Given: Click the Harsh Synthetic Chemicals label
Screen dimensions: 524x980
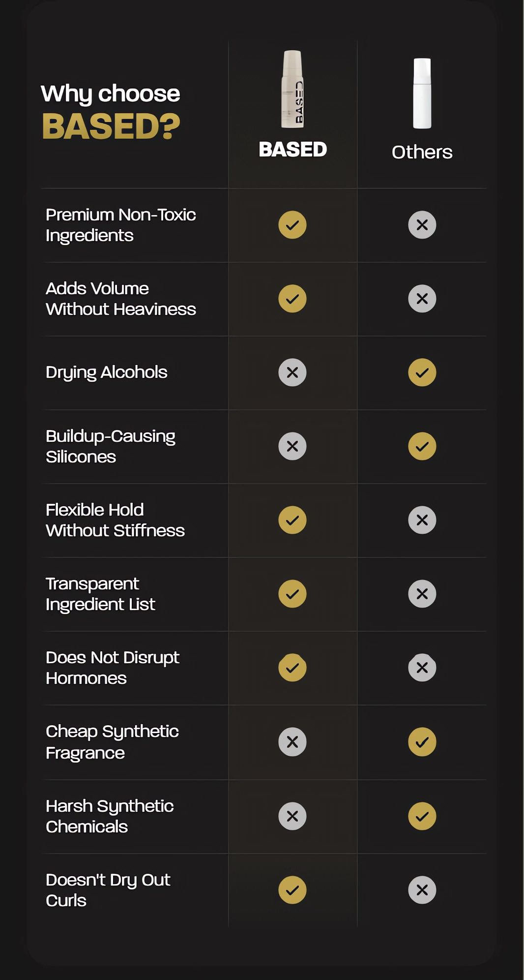Looking at the screenshot, I should pos(110,816).
